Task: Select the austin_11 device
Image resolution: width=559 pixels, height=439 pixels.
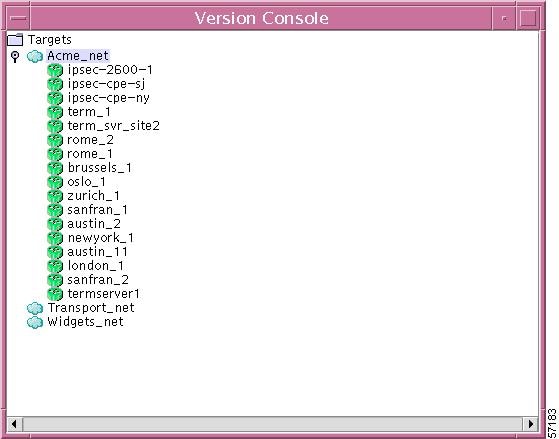Action: click(x=97, y=252)
